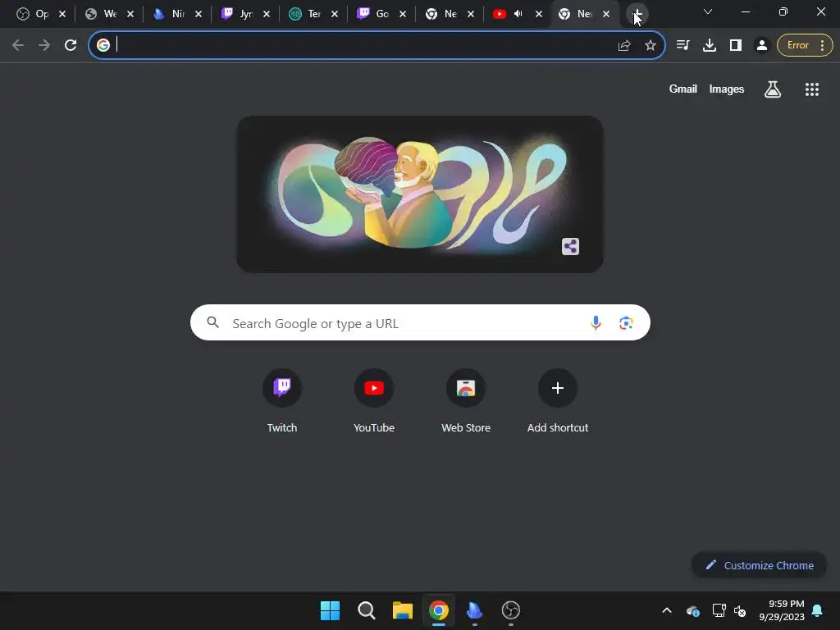Screen dimensions: 840x630
Task: Close the active New Tab
Action: click(606, 14)
